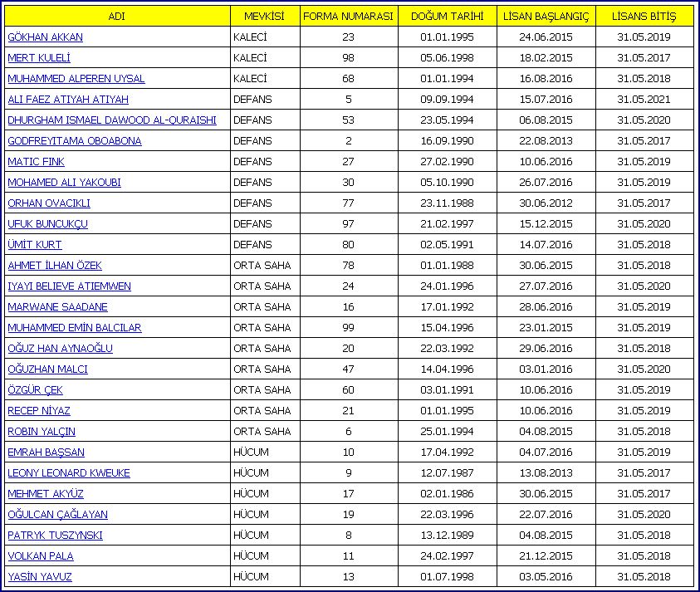Select KALECİ cell in GÖKHAN AKKAN row

click(x=265, y=37)
